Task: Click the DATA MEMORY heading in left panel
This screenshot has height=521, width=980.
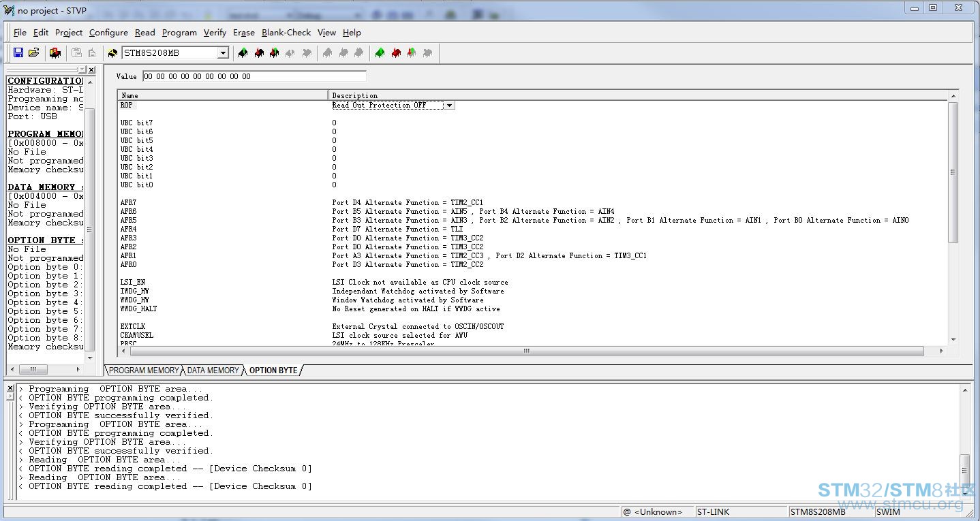Action: point(45,187)
